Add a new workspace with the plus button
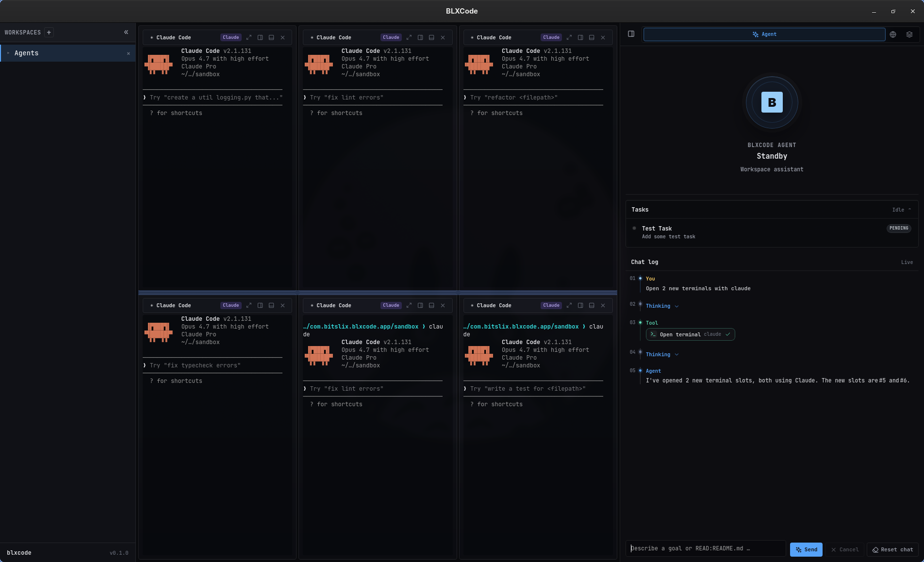The height and width of the screenshot is (562, 924). [49, 33]
